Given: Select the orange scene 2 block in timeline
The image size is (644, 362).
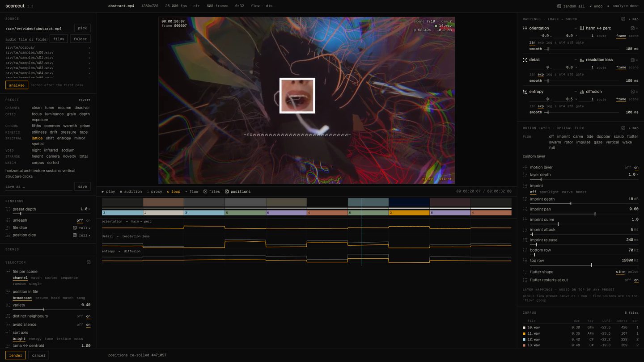Looking at the screenshot, I should pos(409,213).
